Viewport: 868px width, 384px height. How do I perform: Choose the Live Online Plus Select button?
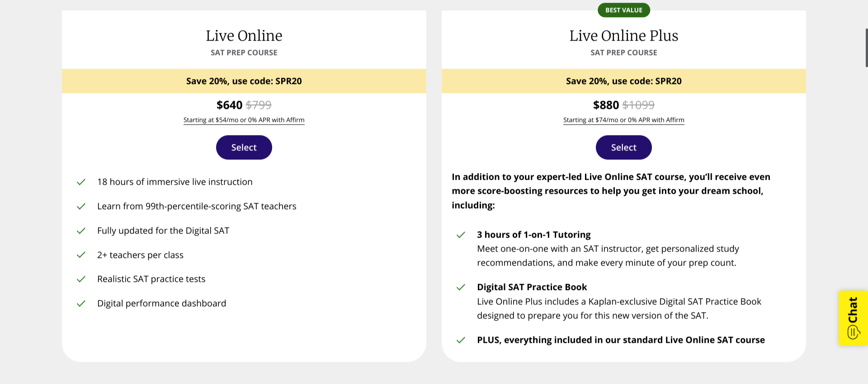623,147
